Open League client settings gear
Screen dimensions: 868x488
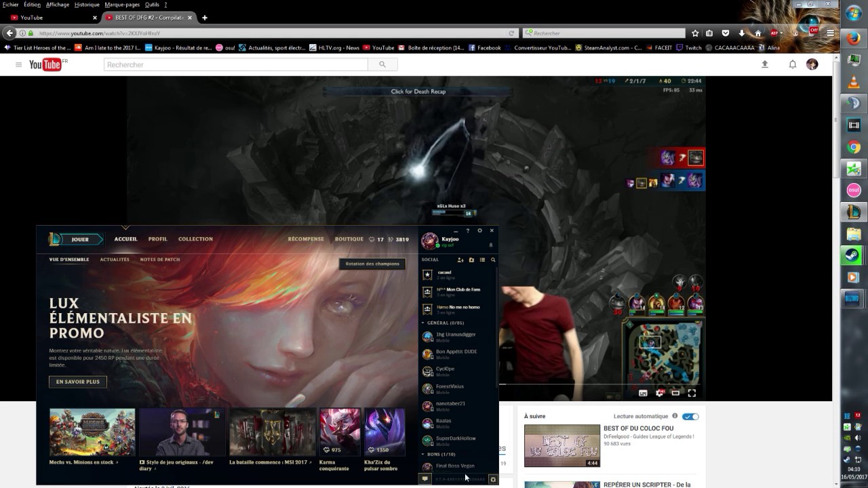point(479,230)
